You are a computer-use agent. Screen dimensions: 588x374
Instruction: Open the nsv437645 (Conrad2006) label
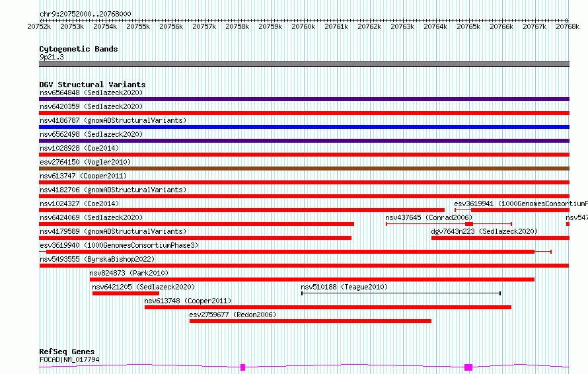click(x=429, y=217)
